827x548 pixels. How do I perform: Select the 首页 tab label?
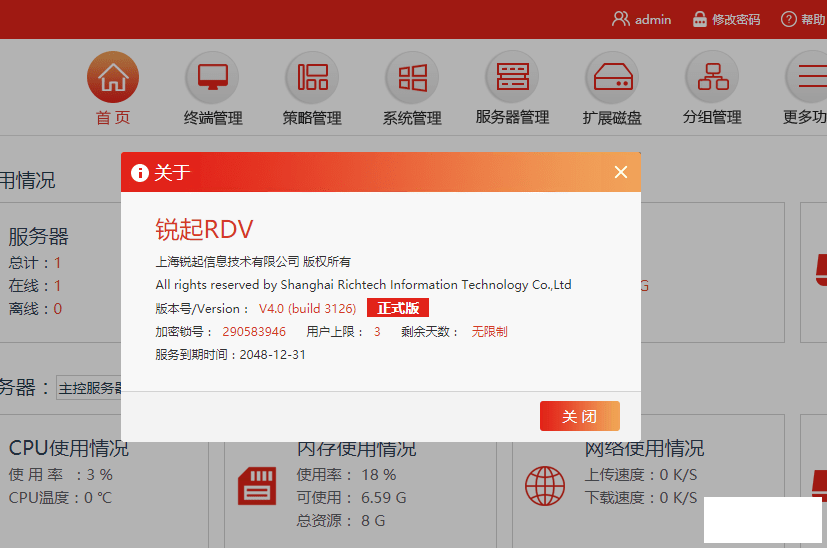pos(113,118)
